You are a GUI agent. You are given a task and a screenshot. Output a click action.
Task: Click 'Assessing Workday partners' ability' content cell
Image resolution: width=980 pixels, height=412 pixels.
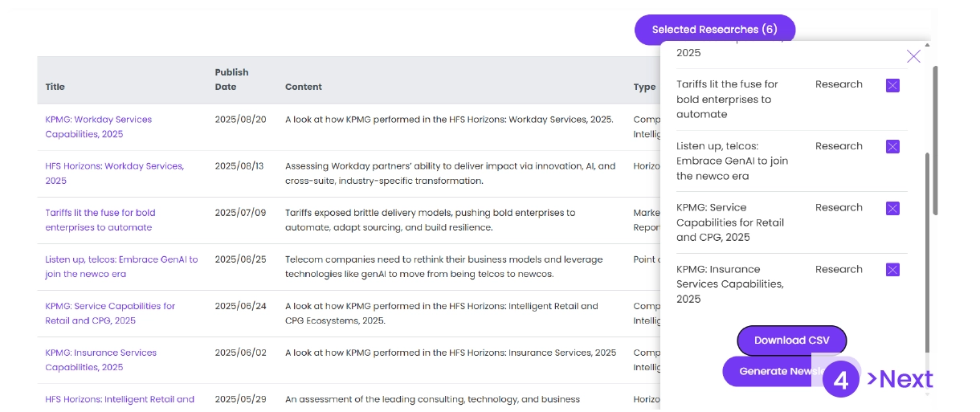point(451,173)
